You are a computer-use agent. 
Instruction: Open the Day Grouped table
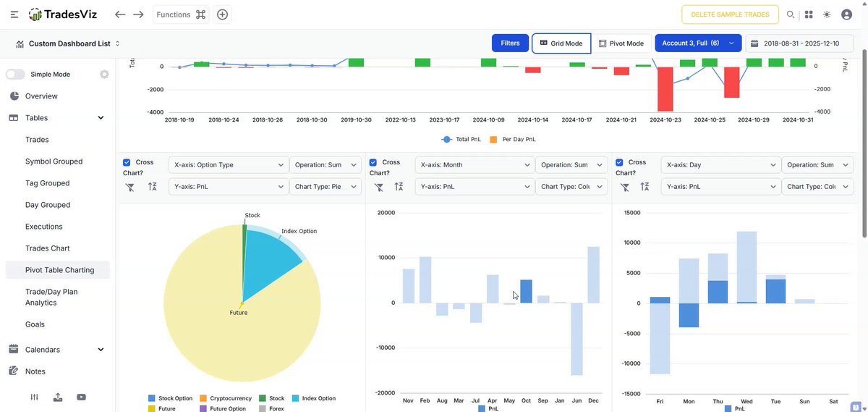(x=48, y=204)
